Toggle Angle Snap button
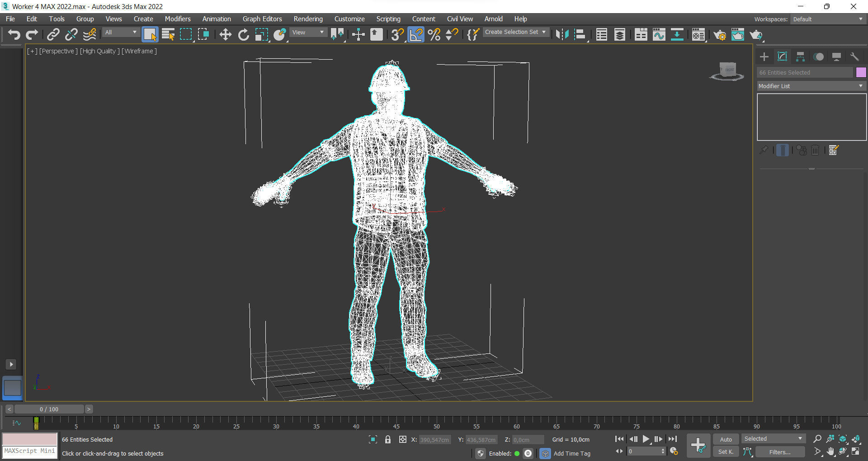This screenshot has height=461, width=868. (x=416, y=34)
